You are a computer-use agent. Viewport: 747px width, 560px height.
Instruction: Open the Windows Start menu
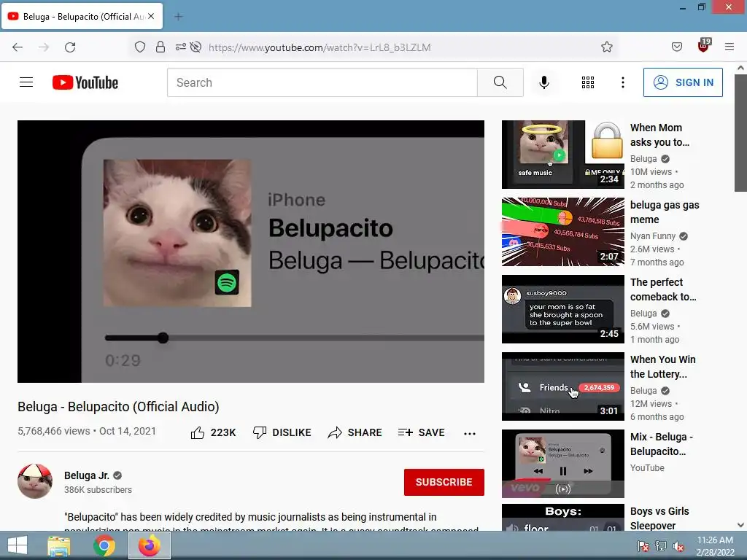coord(18,545)
